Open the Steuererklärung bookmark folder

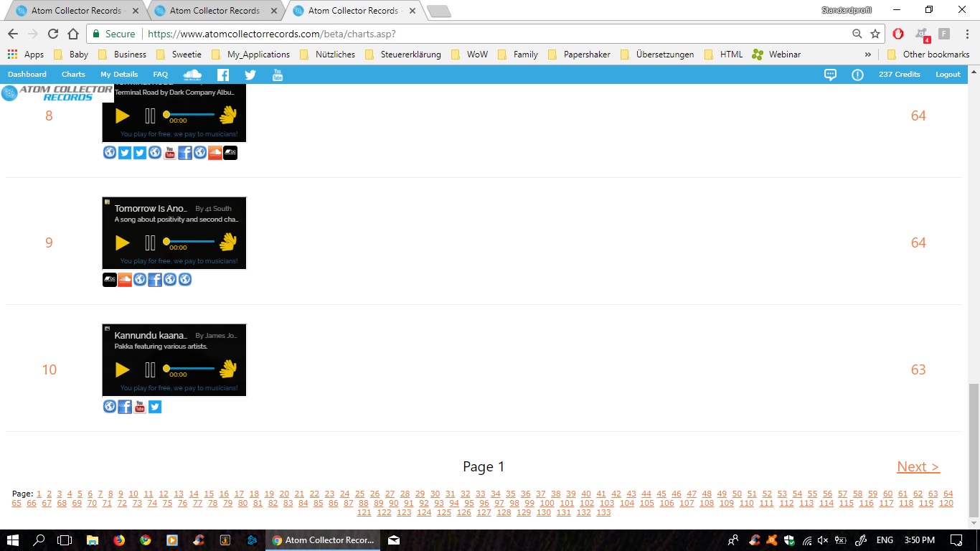click(403, 55)
